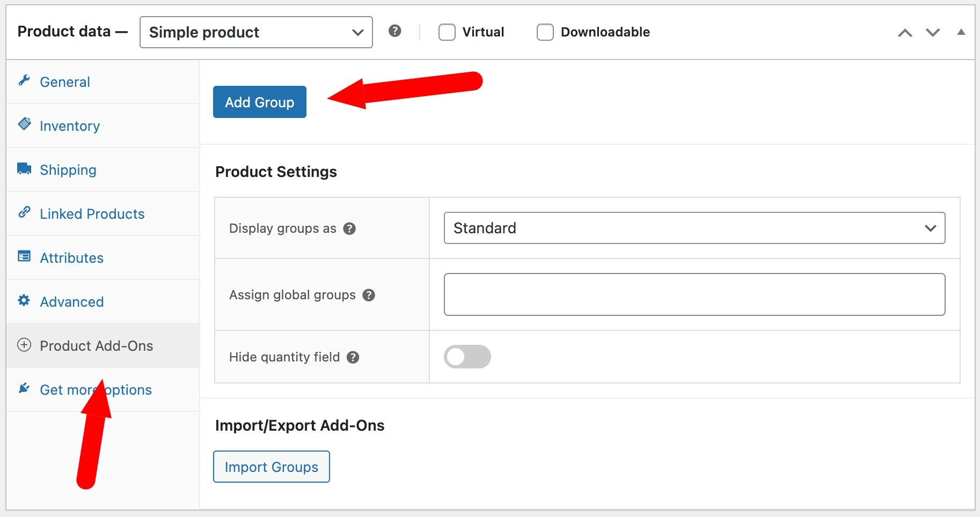Click the truck icon beside Shipping
This screenshot has width=980, height=517.
[x=24, y=169]
